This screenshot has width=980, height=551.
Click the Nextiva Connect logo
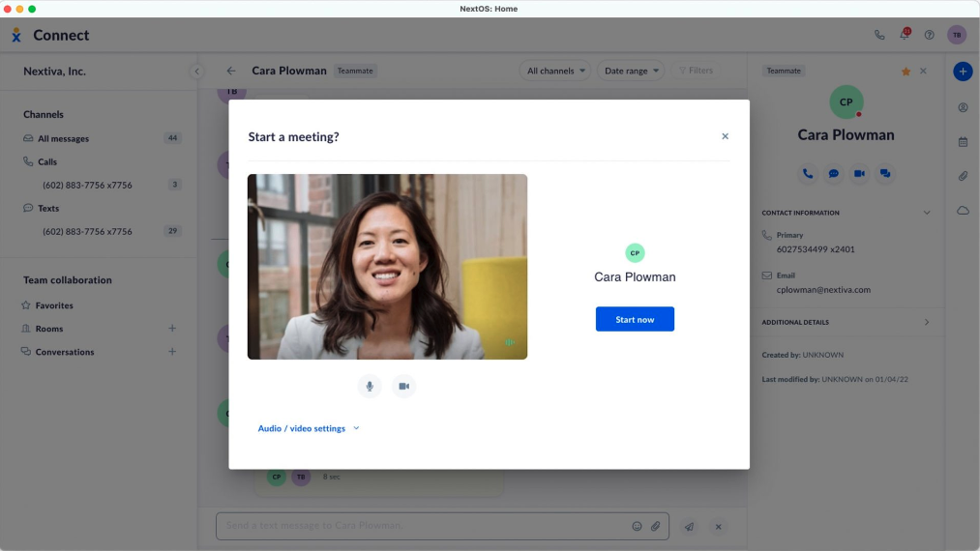tap(16, 35)
